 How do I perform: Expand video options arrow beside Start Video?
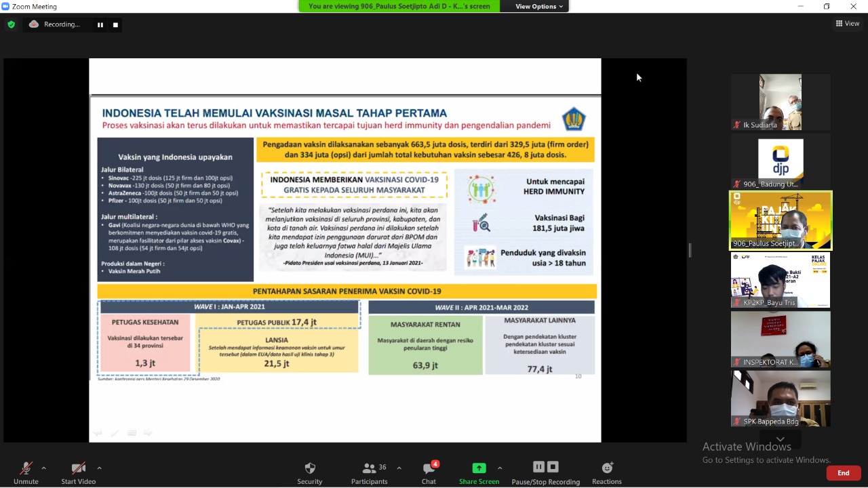tap(99, 468)
